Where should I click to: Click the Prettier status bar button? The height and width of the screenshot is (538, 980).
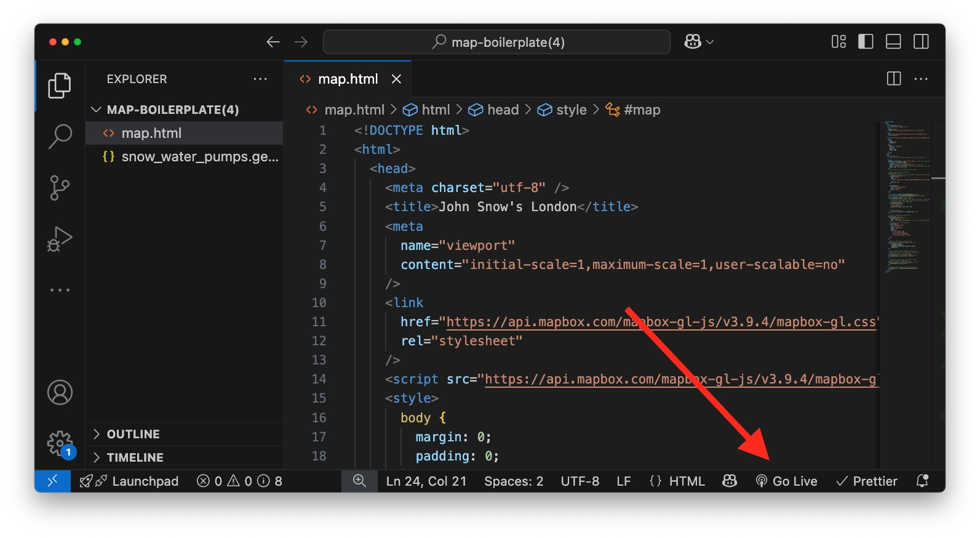click(x=867, y=481)
